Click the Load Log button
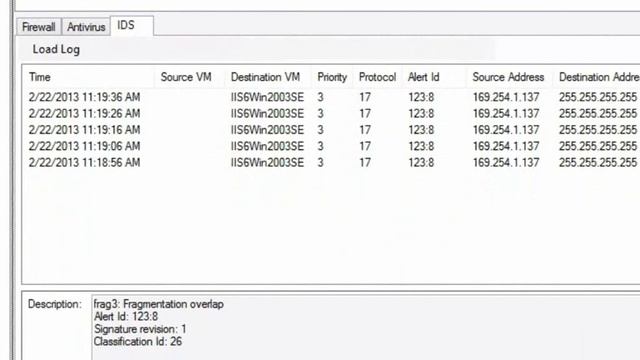The image size is (640, 360). click(x=56, y=49)
